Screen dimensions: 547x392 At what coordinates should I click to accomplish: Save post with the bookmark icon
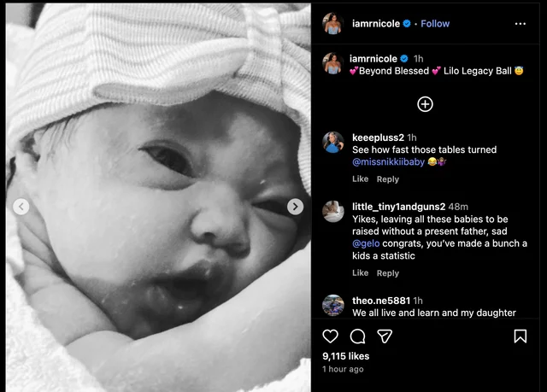[520, 336]
